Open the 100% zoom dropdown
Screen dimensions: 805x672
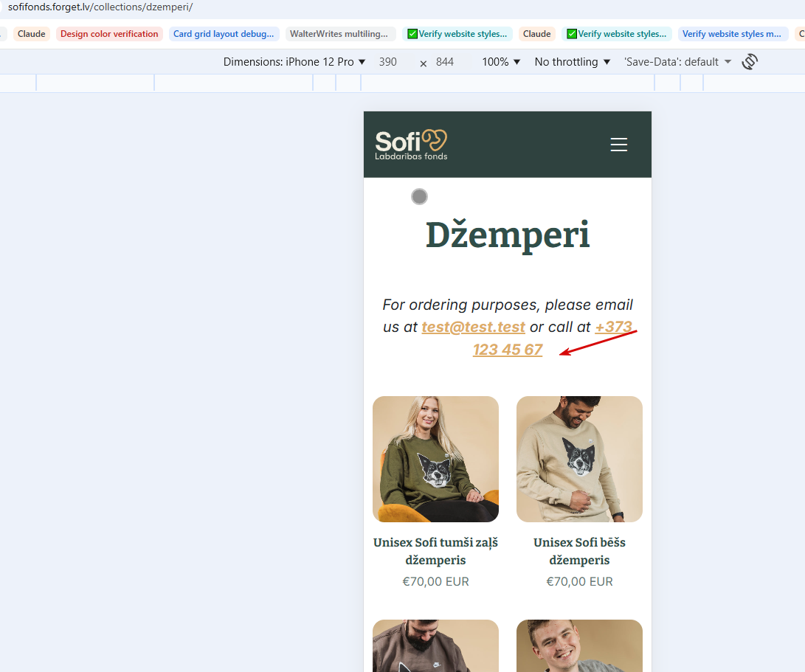pyautogui.click(x=501, y=62)
